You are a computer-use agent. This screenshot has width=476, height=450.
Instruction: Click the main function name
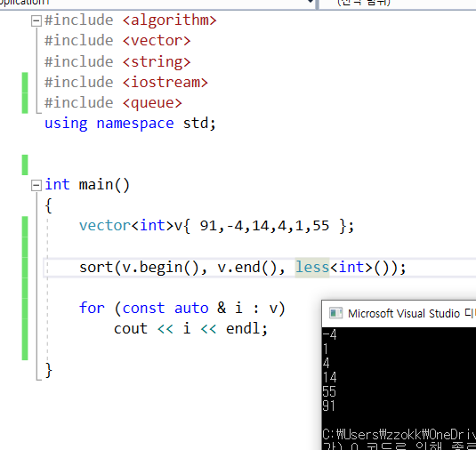[95, 185]
